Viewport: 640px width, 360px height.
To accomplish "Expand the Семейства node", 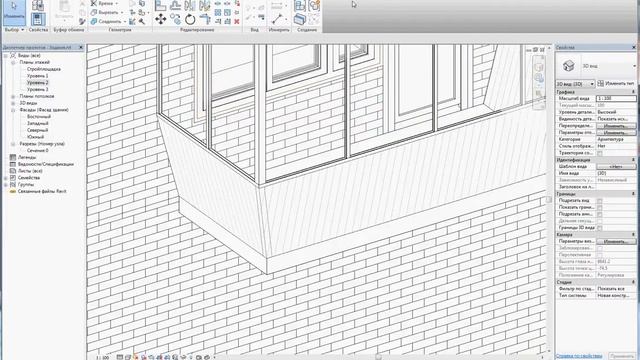I will [x=6, y=178].
